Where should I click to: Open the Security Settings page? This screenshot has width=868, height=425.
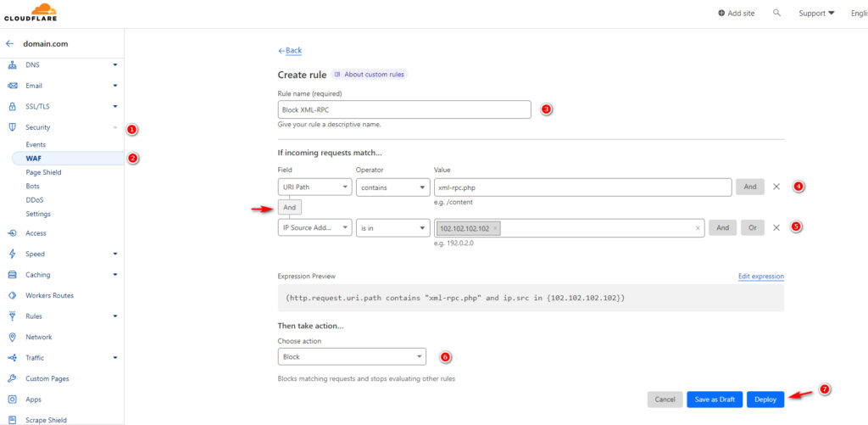(38, 214)
